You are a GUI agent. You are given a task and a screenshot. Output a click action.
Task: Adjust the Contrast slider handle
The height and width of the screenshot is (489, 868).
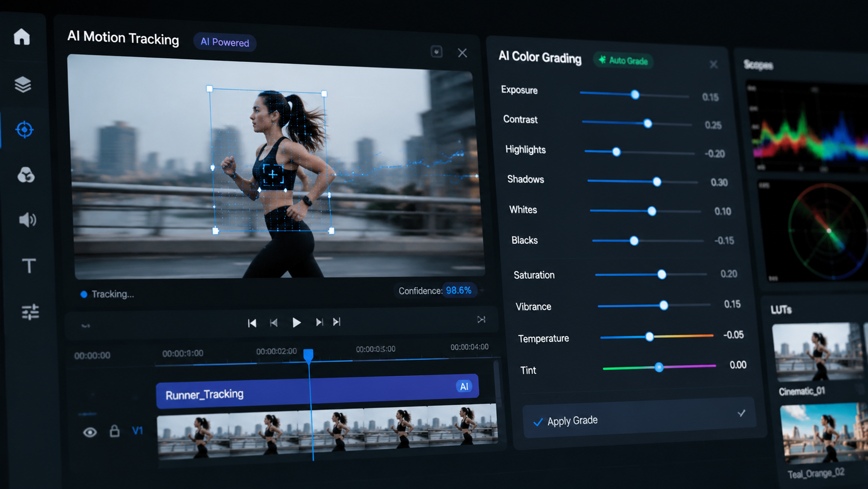point(647,124)
